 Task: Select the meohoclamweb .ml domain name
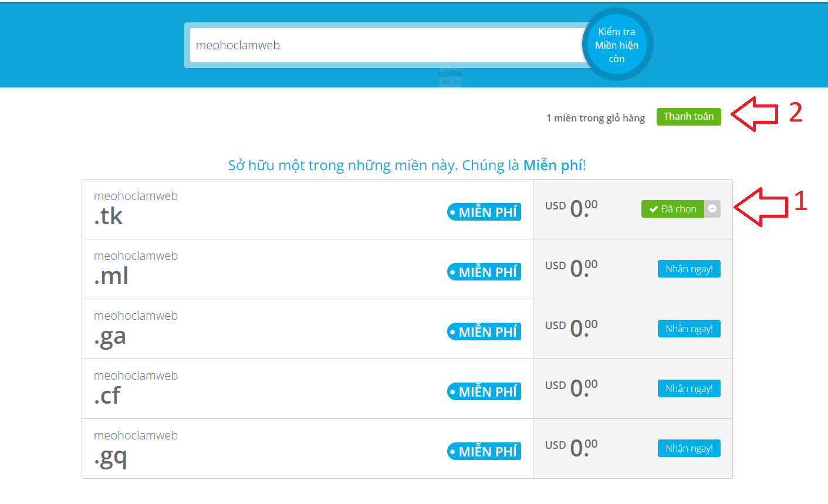pos(136,268)
